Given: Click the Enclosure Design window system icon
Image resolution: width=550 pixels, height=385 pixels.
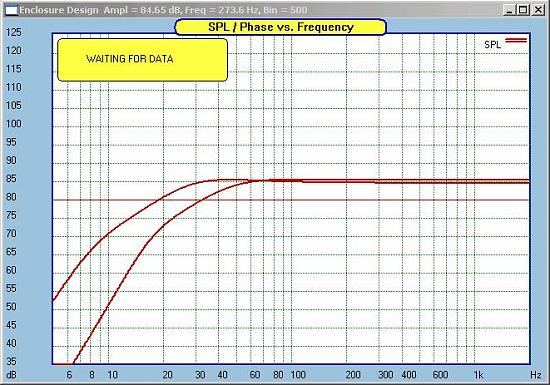Looking at the screenshot, I should pos(11,10).
